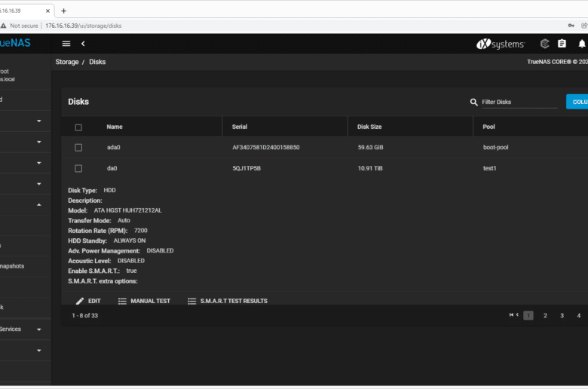Collapse sidebar with the back chevron
This screenshot has height=389, width=588.
point(83,44)
